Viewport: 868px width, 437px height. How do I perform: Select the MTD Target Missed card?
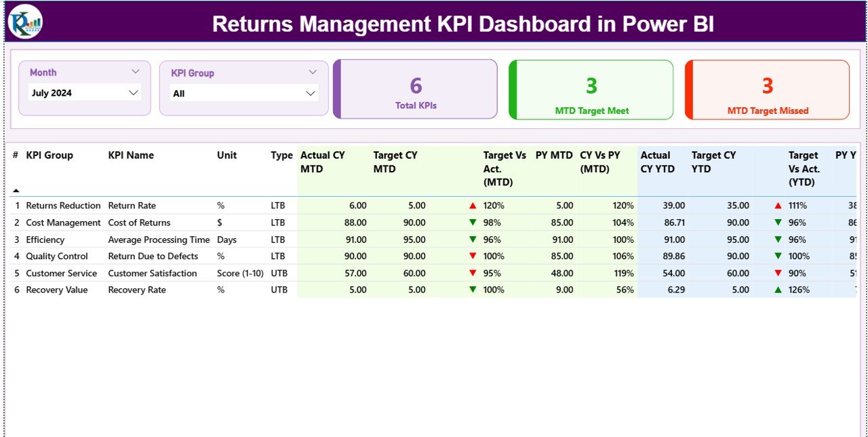pyautogui.click(x=767, y=90)
